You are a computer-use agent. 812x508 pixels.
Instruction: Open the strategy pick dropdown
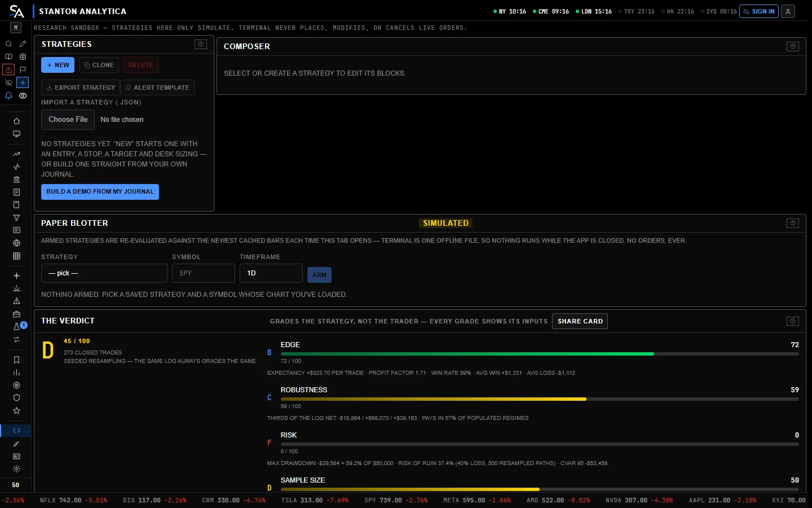[104, 273]
